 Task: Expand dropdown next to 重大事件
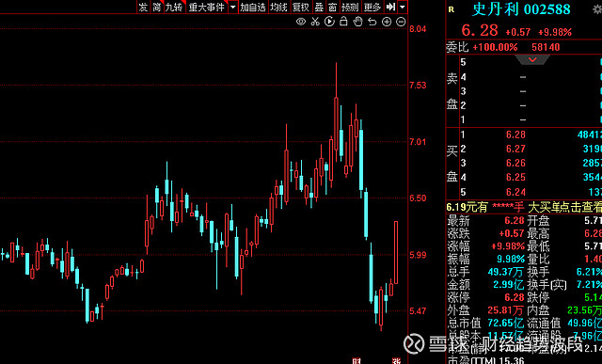(233, 7)
